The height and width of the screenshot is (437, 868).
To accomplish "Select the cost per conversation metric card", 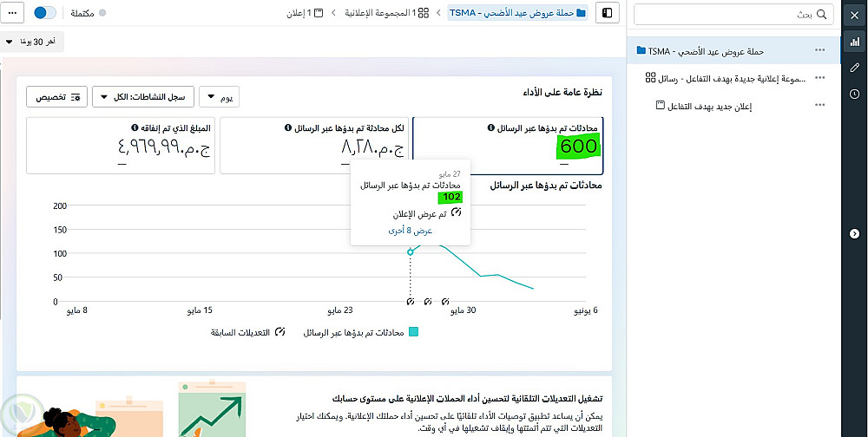I will point(314,146).
